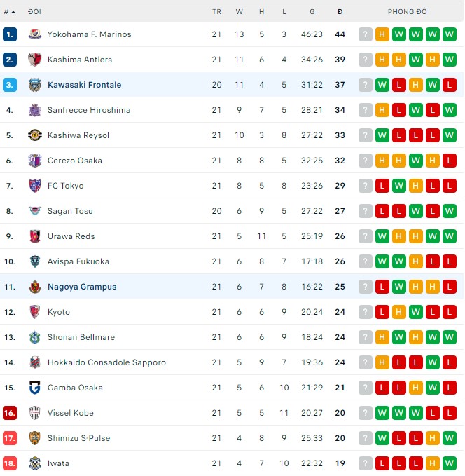The width and height of the screenshot is (465, 476).
Task: Click Cerezo Osaka's red L form badge
Action: [450, 161]
